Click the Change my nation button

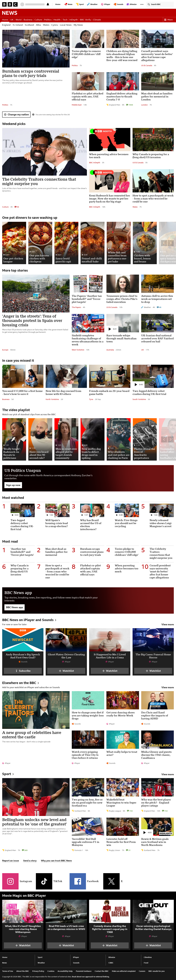16,115
